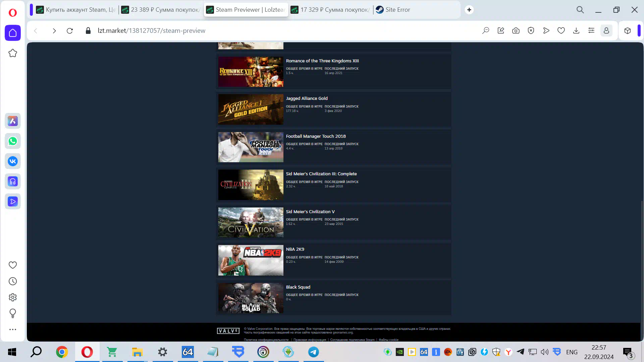Click the address bar URL field

pos(152,31)
